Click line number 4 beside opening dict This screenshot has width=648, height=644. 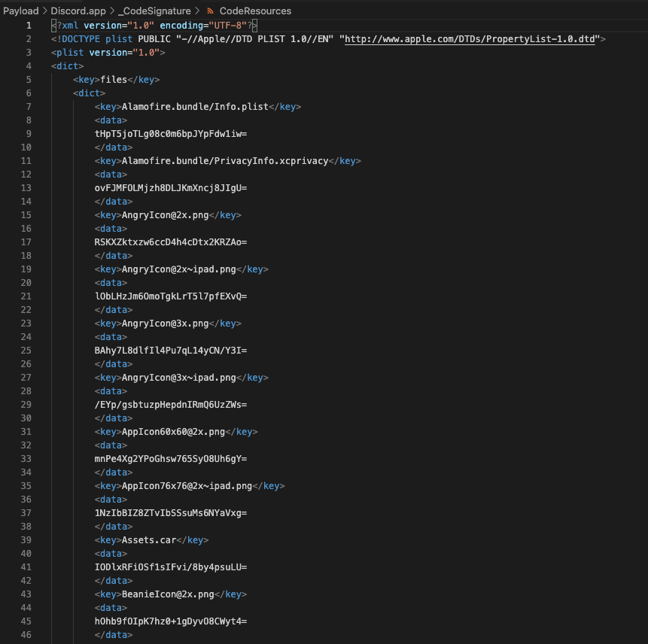click(x=29, y=66)
